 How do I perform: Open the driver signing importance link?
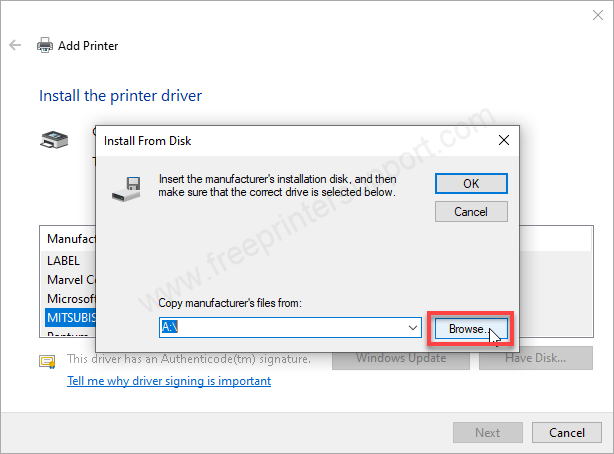(168, 381)
